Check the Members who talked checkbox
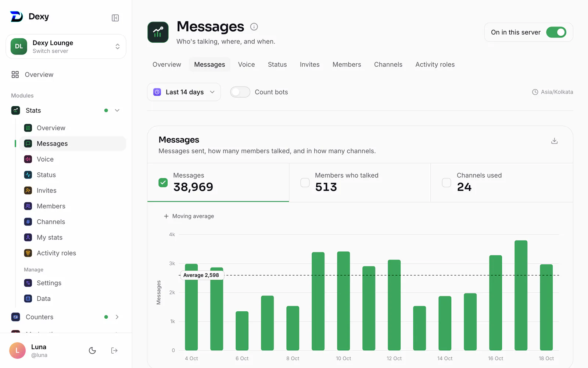The height and width of the screenshot is (368, 588). (305, 183)
